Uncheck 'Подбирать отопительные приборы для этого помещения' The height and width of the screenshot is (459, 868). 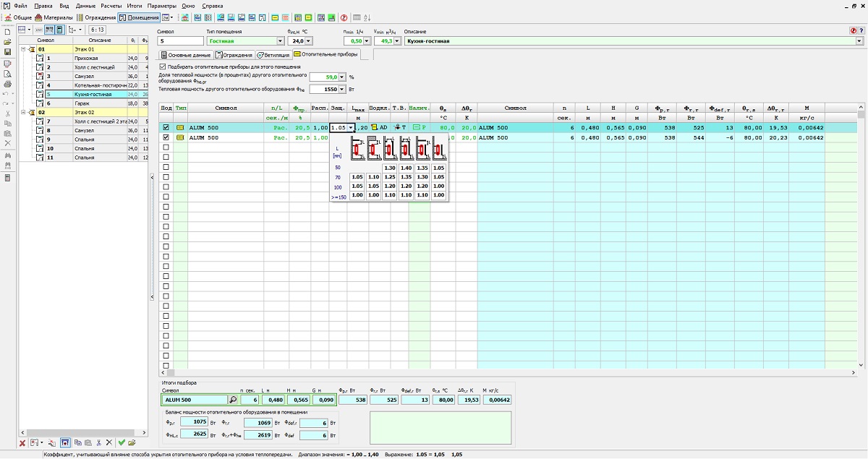pos(163,67)
